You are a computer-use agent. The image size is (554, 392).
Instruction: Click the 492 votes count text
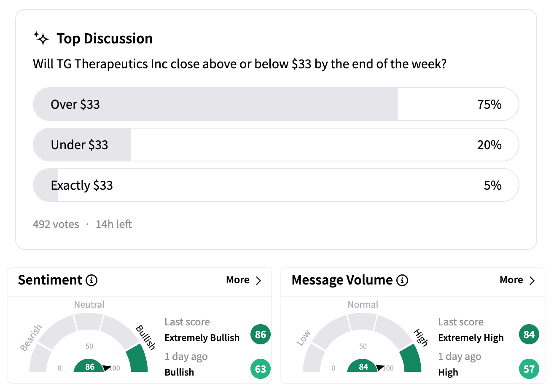tap(56, 224)
